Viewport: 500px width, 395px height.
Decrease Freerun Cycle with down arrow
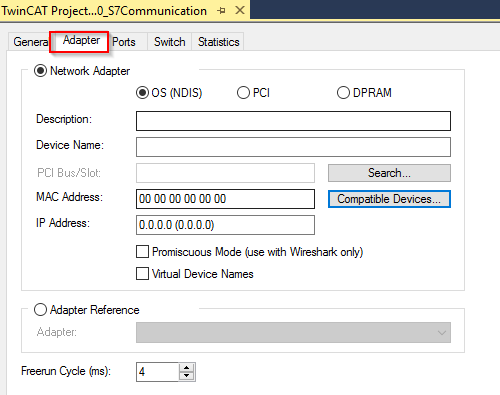pos(187,376)
